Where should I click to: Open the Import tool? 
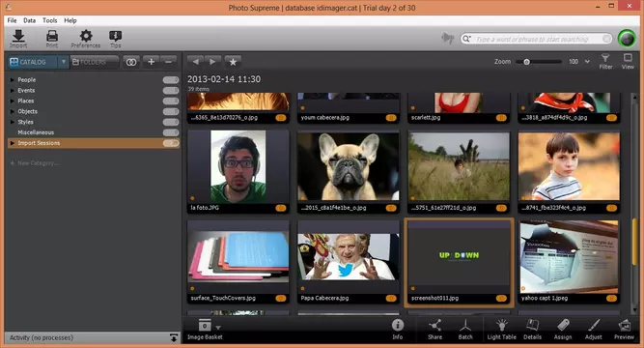[x=18, y=39]
